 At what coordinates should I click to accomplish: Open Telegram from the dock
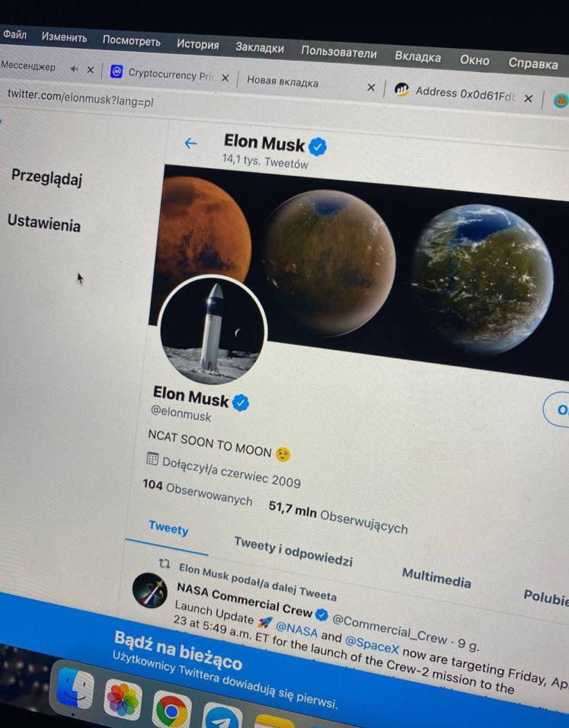point(222,717)
